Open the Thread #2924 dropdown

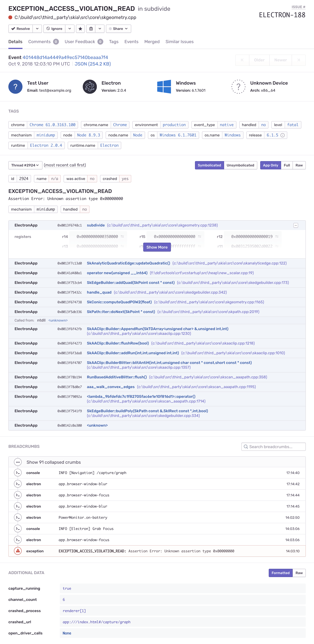(x=25, y=165)
